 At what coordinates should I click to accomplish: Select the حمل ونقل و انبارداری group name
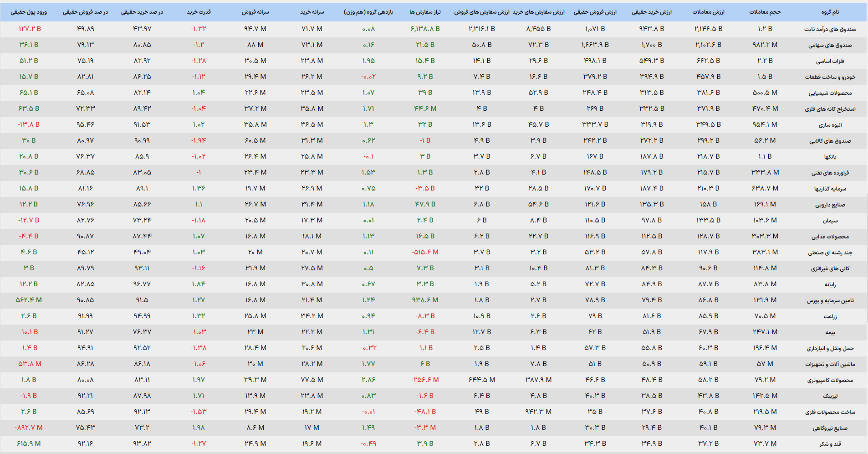(x=830, y=348)
